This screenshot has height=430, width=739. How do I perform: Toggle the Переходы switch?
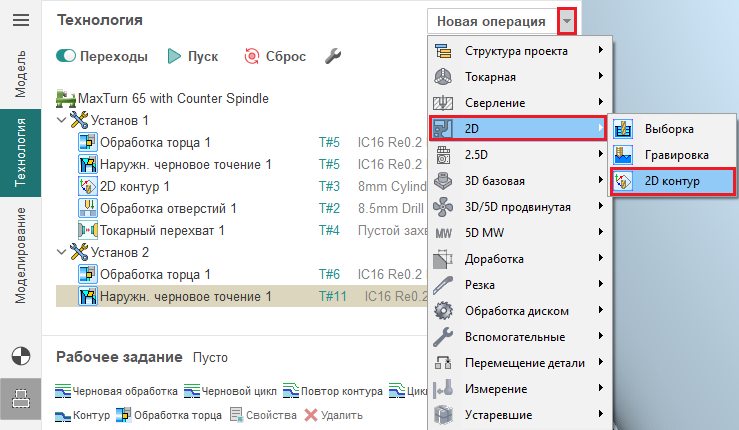point(67,57)
